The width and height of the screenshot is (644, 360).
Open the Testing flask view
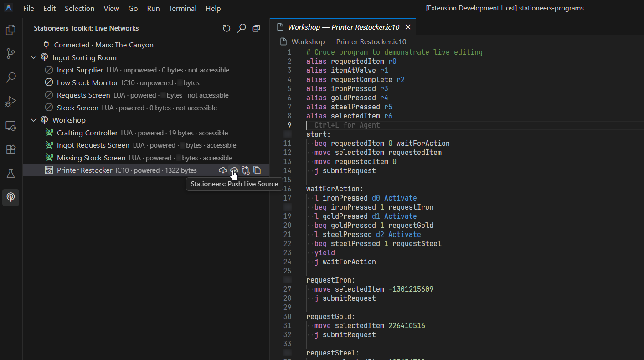pyautogui.click(x=10, y=173)
